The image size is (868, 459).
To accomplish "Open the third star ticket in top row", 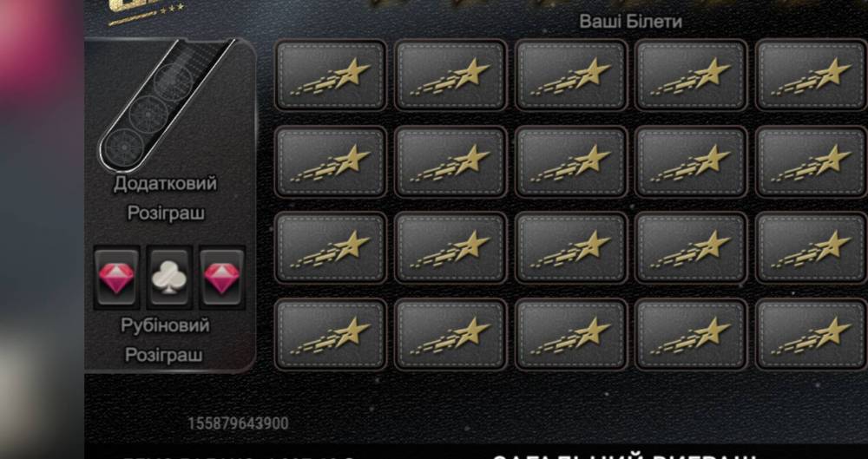I will tap(571, 75).
